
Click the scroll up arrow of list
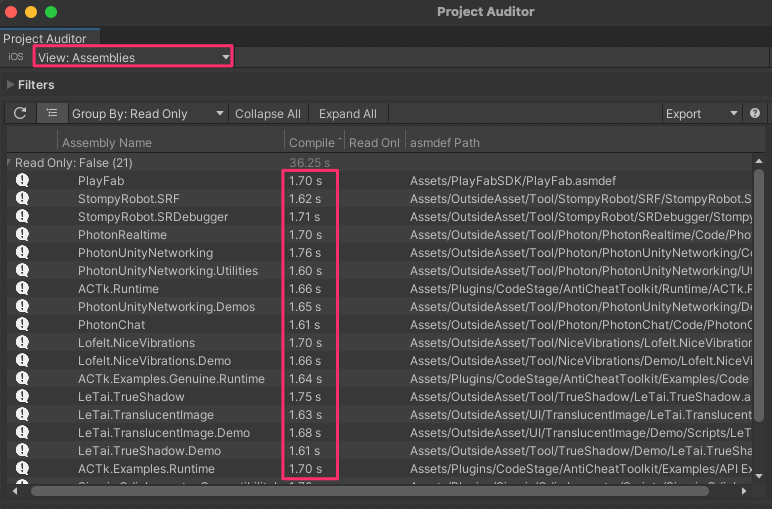coord(759,161)
